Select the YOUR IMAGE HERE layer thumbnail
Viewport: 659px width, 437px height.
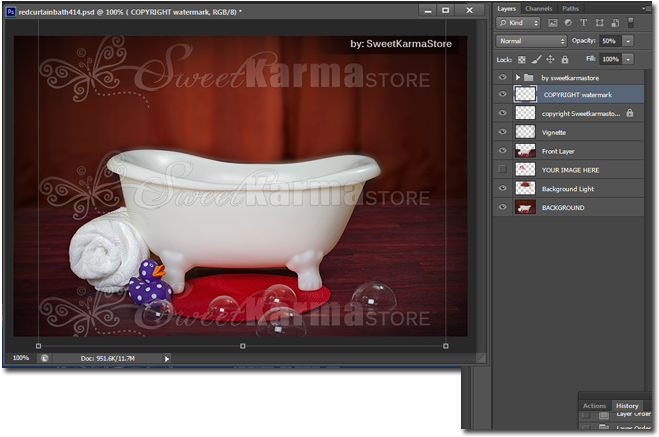[x=525, y=170]
